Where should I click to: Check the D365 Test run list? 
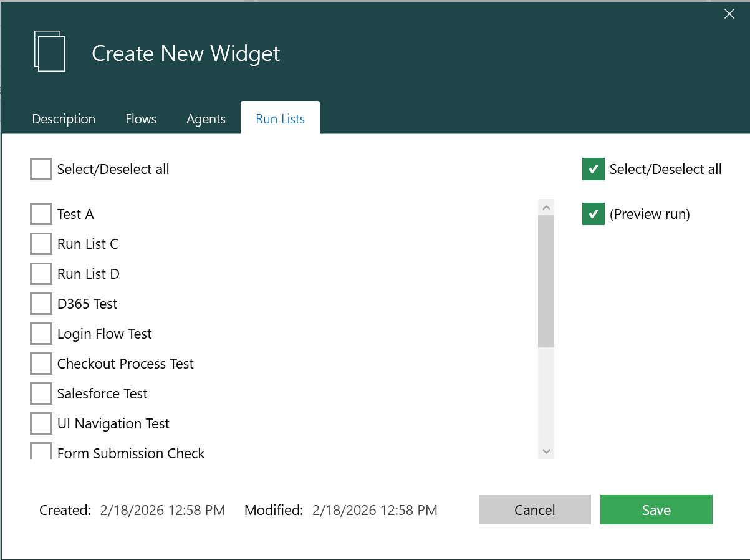[41, 304]
